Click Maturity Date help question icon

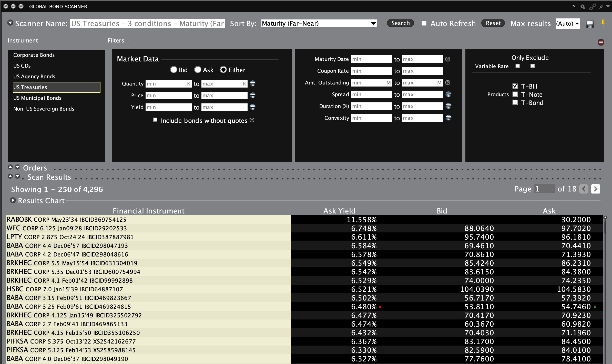pos(448,59)
